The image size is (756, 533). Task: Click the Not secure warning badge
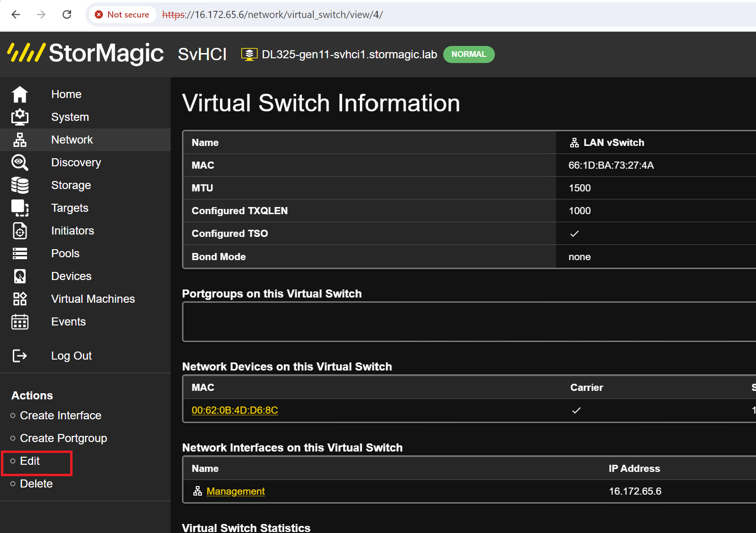click(x=122, y=15)
